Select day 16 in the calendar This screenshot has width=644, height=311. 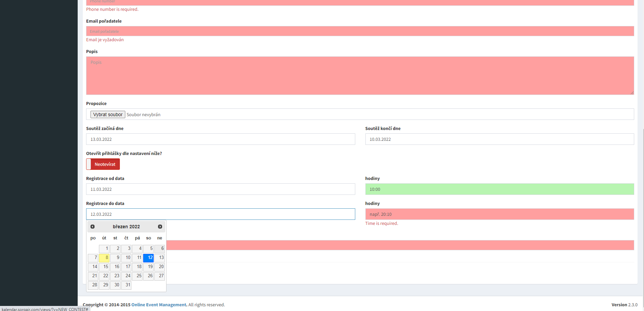click(115, 267)
